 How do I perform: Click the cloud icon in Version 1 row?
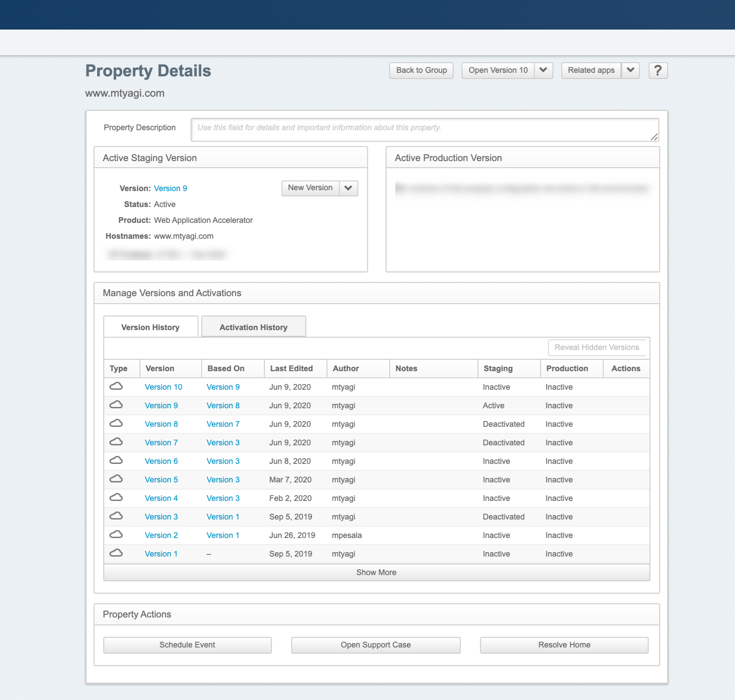click(116, 553)
